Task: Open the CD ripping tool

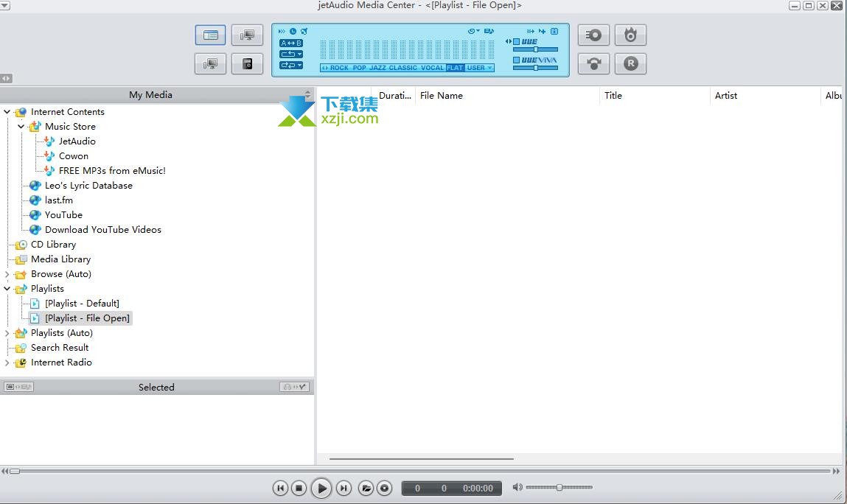Action: (593, 35)
